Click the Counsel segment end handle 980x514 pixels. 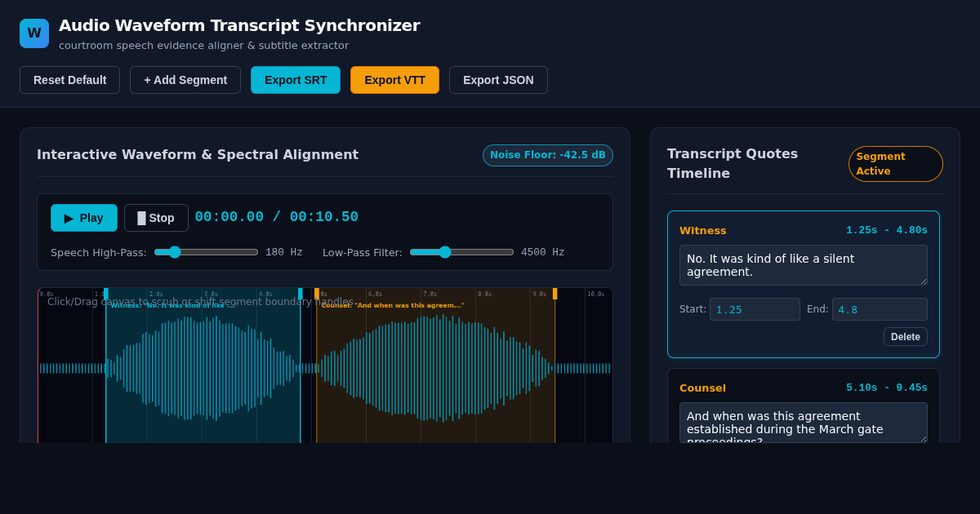(x=555, y=294)
